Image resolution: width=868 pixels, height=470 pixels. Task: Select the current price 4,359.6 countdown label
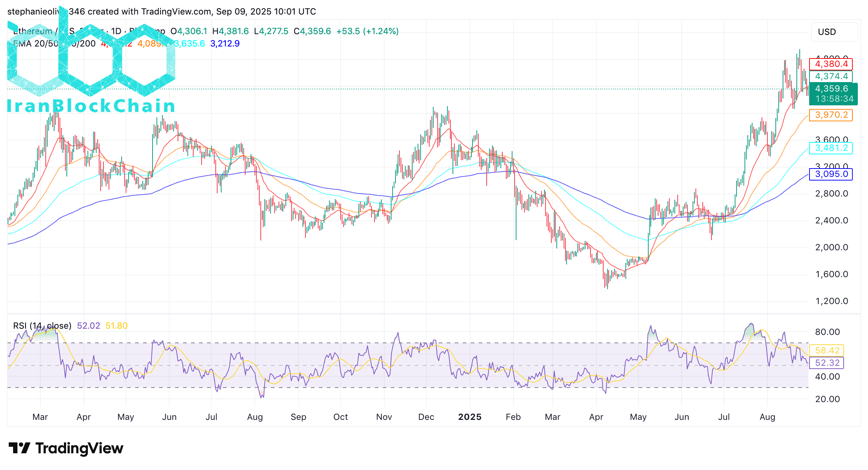point(833,94)
